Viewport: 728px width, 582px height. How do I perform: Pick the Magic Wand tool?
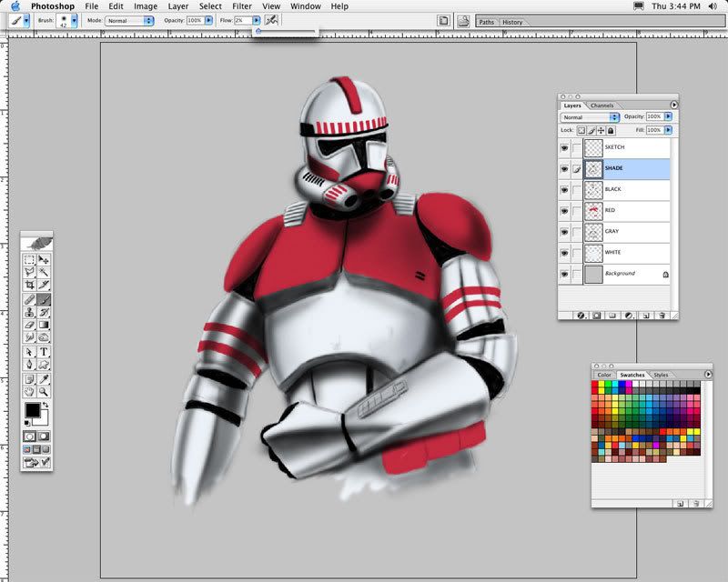tap(44, 272)
